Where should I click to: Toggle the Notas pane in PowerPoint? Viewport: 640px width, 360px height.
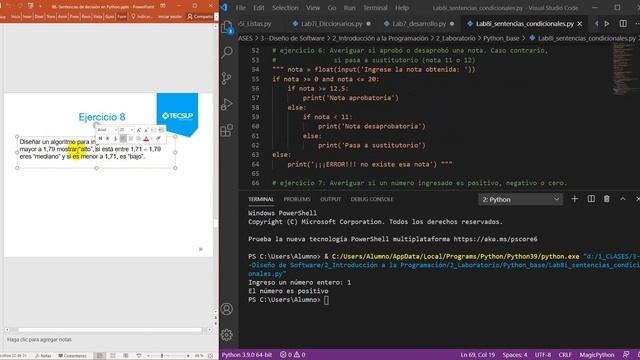click(43, 356)
